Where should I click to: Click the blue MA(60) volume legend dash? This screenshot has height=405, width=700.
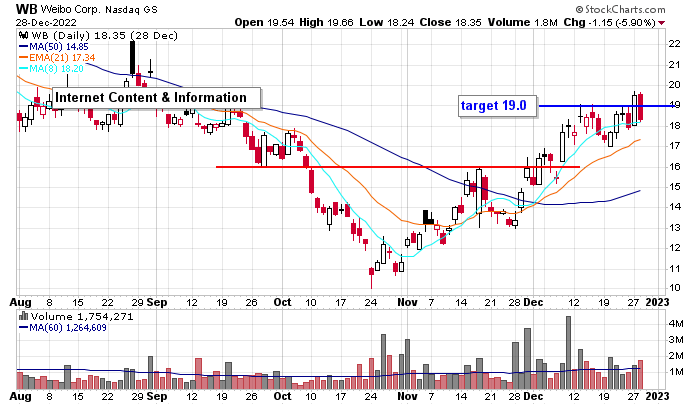click(23, 328)
